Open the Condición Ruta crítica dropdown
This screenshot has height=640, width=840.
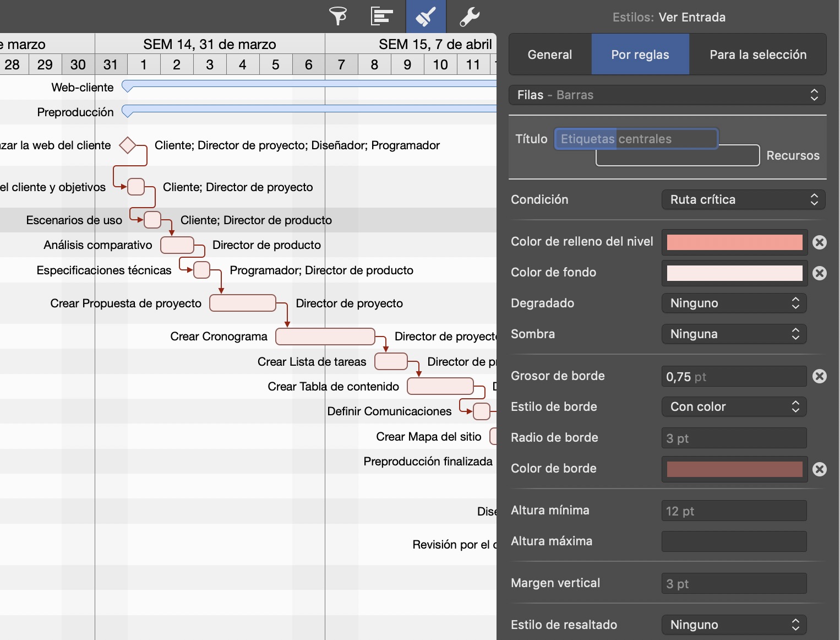pyautogui.click(x=743, y=199)
